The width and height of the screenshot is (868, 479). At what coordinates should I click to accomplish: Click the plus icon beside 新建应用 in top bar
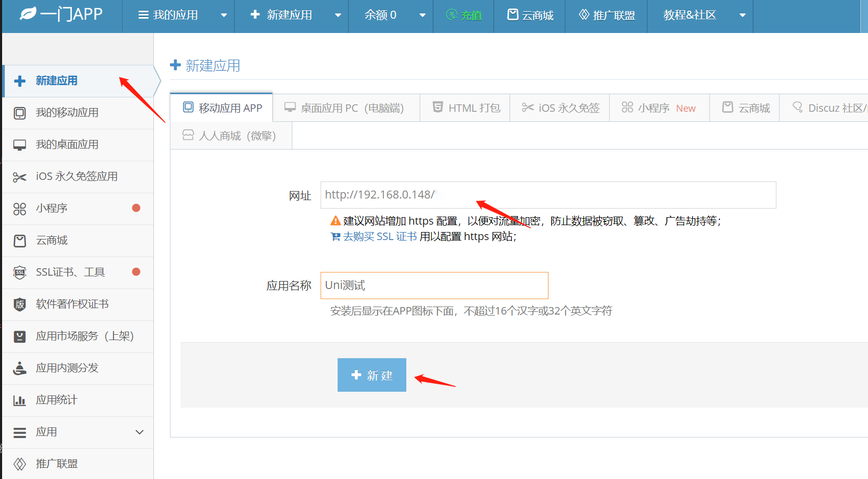click(x=255, y=14)
